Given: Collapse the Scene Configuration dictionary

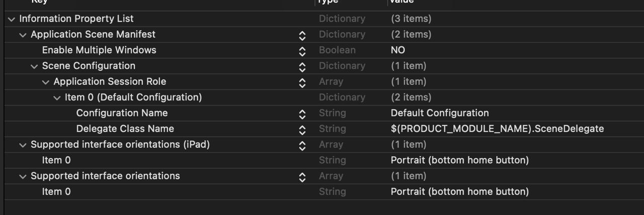Looking at the screenshot, I should click(34, 66).
